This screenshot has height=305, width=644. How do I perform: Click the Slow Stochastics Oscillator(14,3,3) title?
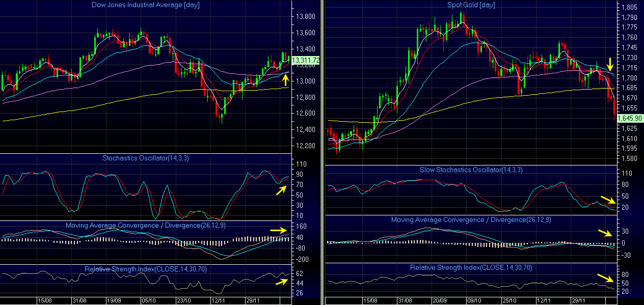[x=471, y=170]
